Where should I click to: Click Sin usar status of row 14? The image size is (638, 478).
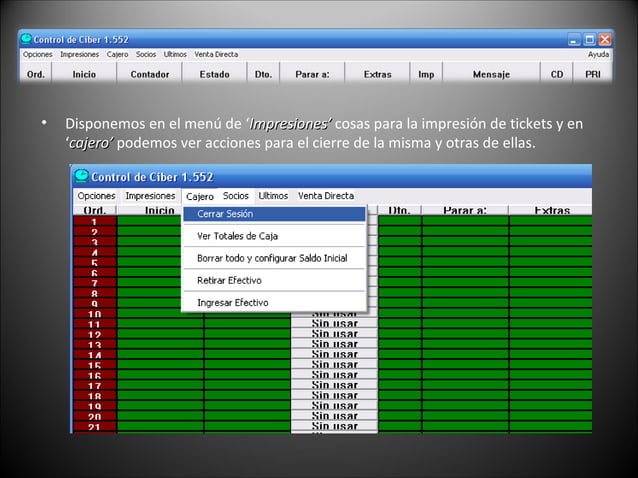tap(334, 354)
